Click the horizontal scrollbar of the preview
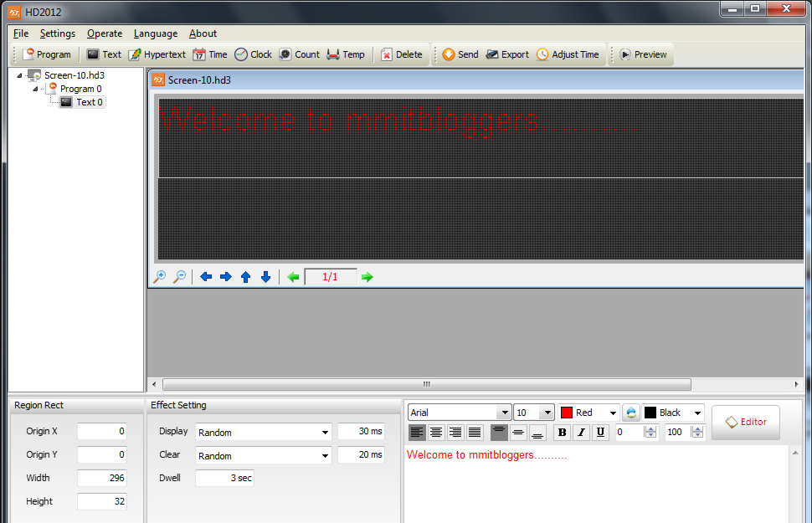 point(427,384)
